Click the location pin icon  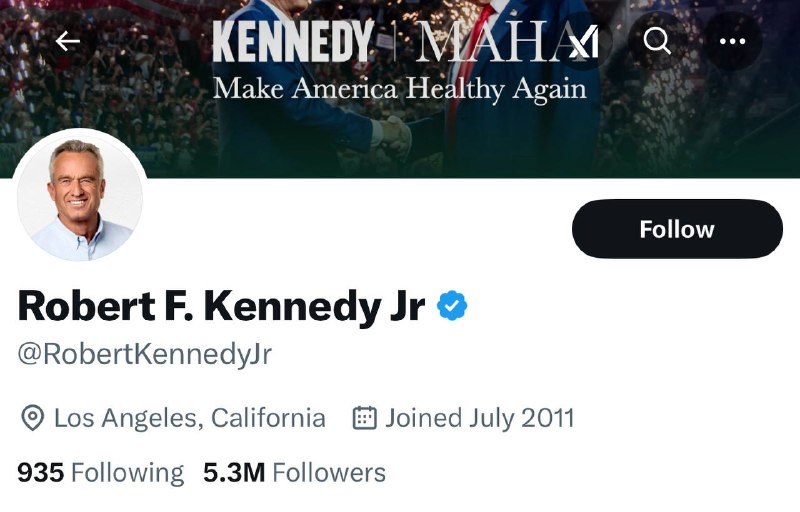[33, 418]
